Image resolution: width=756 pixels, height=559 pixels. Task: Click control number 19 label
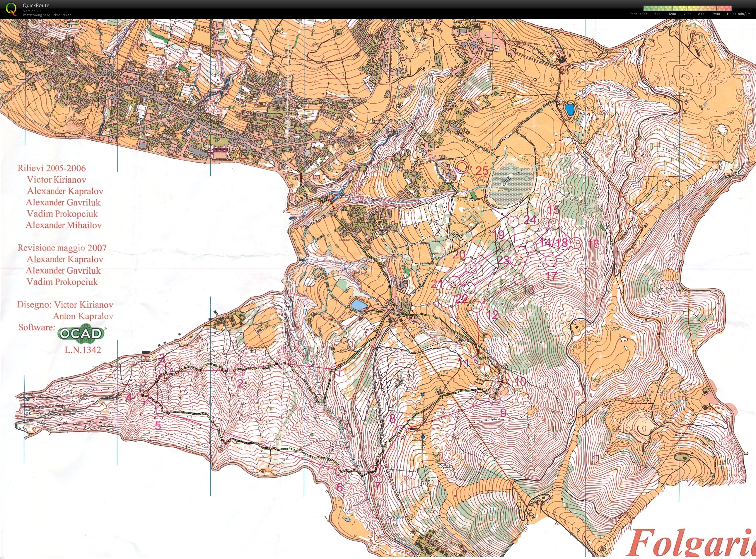coord(499,234)
